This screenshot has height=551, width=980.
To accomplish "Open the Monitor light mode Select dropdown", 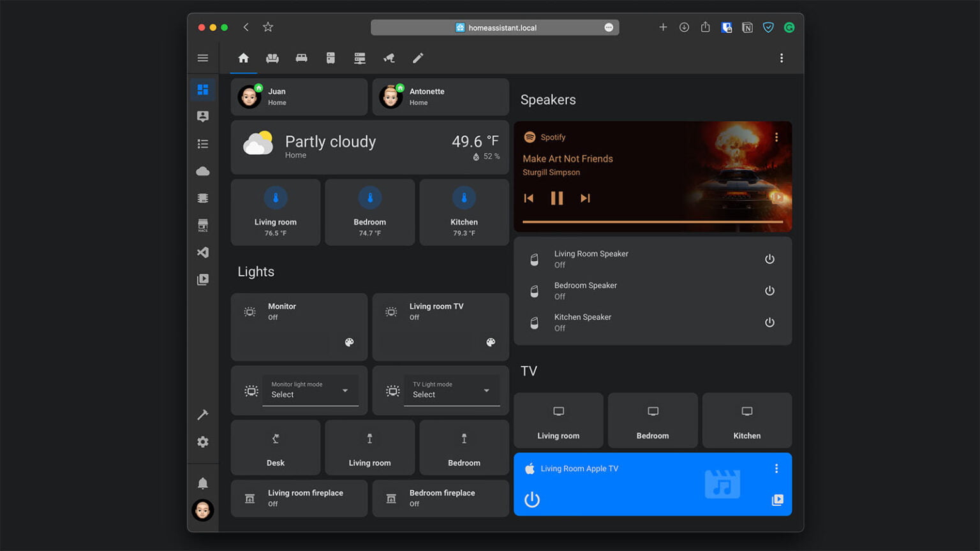I will pos(311,390).
